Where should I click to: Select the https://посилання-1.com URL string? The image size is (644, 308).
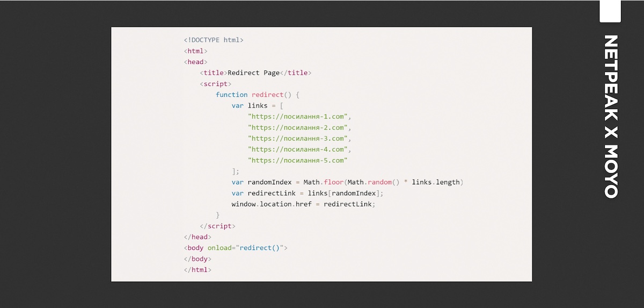[x=298, y=117]
